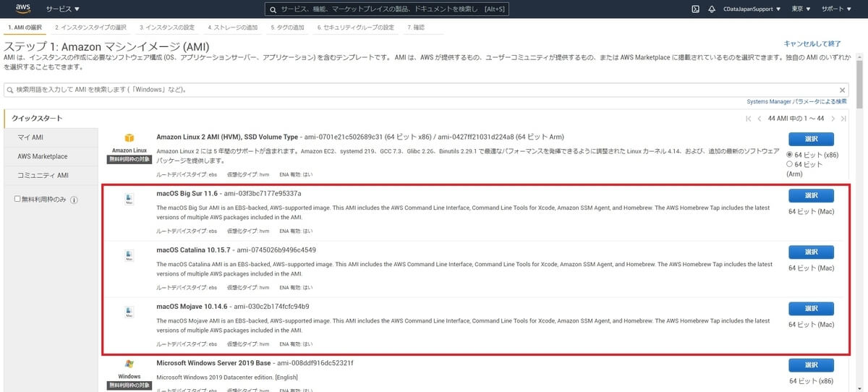The width and height of the screenshot is (868, 392).
Task: Select the macOS Big Sur 11.6 AMI button
Action: (x=811, y=195)
